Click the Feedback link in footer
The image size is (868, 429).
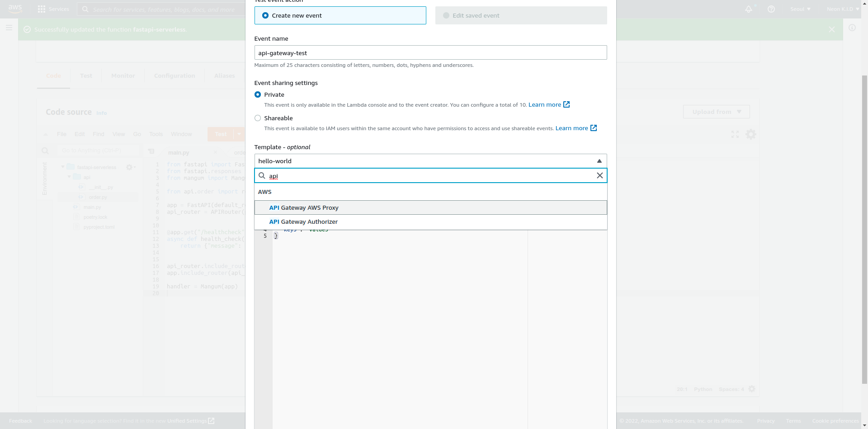click(20, 421)
